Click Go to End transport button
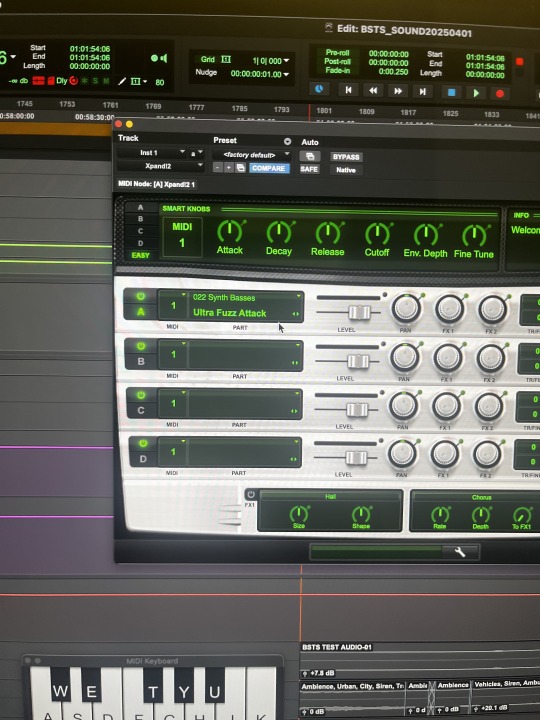Image resolution: width=540 pixels, height=720 pixels. point(422,91)
